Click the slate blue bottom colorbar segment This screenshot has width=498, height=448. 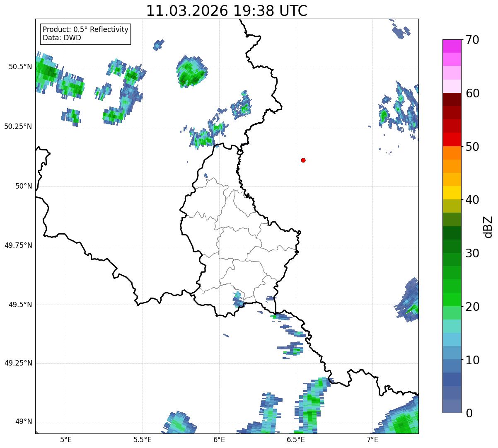(x=452, y=406)
